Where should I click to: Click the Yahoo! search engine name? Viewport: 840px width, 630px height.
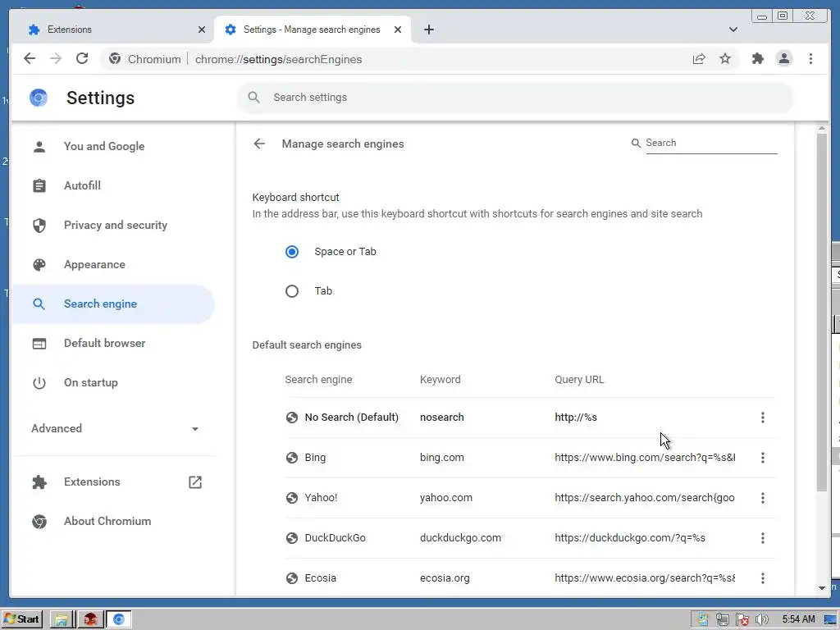point(321,498)
